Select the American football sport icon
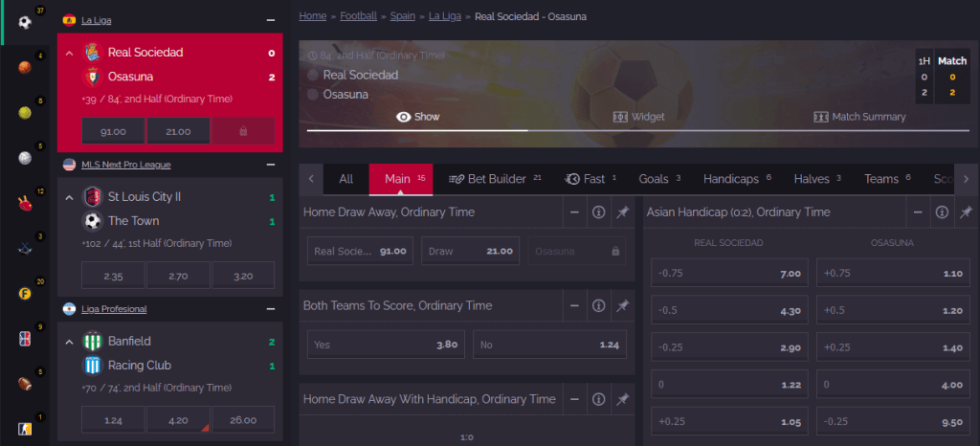 (25, 384)
